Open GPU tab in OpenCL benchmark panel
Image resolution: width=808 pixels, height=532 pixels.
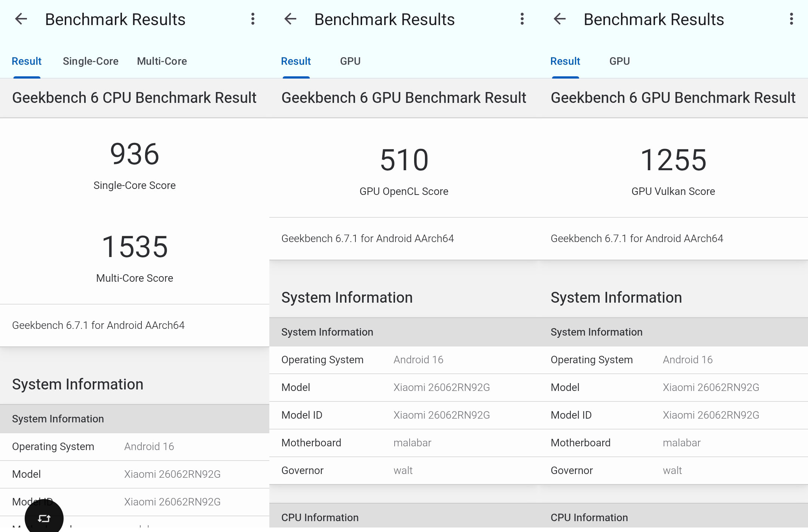click(x=350, y=61)
